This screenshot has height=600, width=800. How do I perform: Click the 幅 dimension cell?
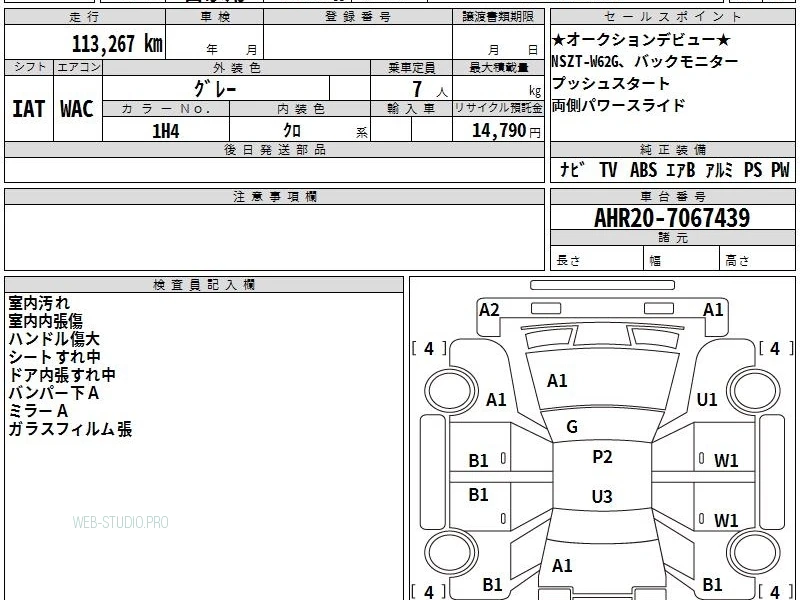pyautogui.click(x=682, y=259)
